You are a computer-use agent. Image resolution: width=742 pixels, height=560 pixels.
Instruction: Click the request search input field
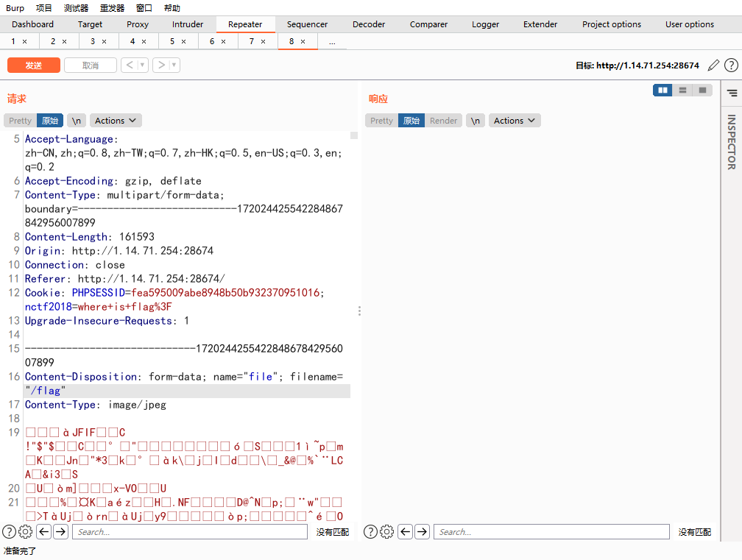tap(190, 531)
